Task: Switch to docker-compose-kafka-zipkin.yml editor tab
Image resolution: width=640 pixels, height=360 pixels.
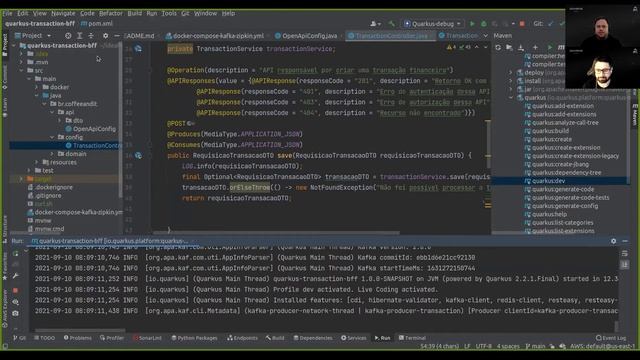Action: [x=215, y=36]
